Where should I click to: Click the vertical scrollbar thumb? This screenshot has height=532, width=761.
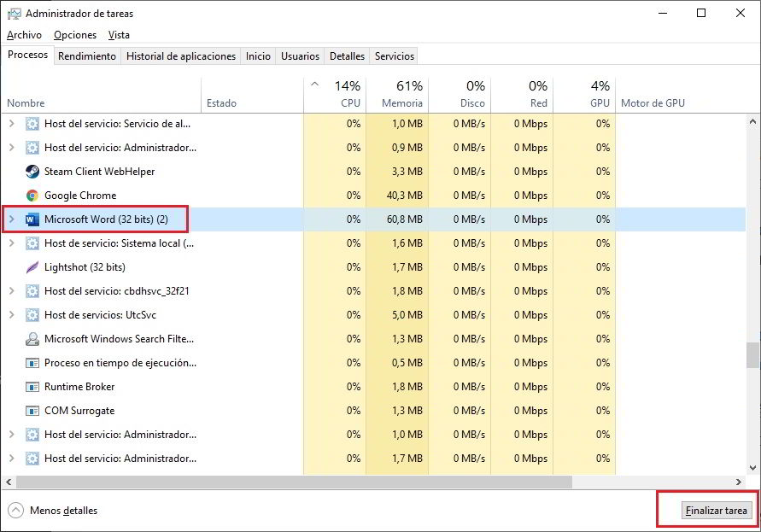pos(752,354)
